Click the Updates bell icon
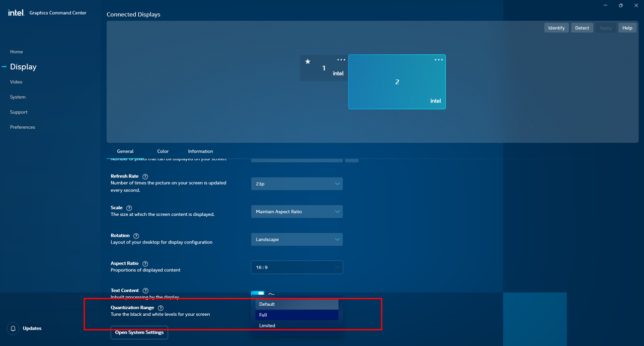This screenshot has height=346, width=644. [x=13, y=328]
